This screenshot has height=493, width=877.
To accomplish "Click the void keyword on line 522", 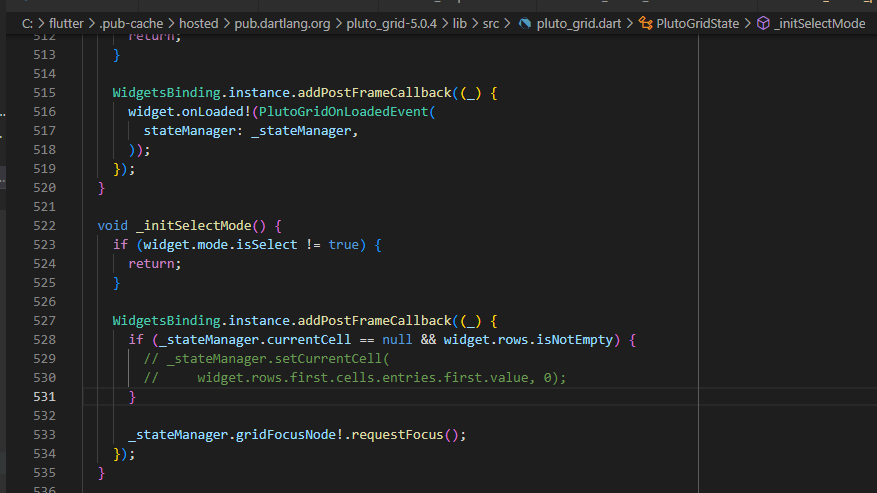I will coord(112,226).
